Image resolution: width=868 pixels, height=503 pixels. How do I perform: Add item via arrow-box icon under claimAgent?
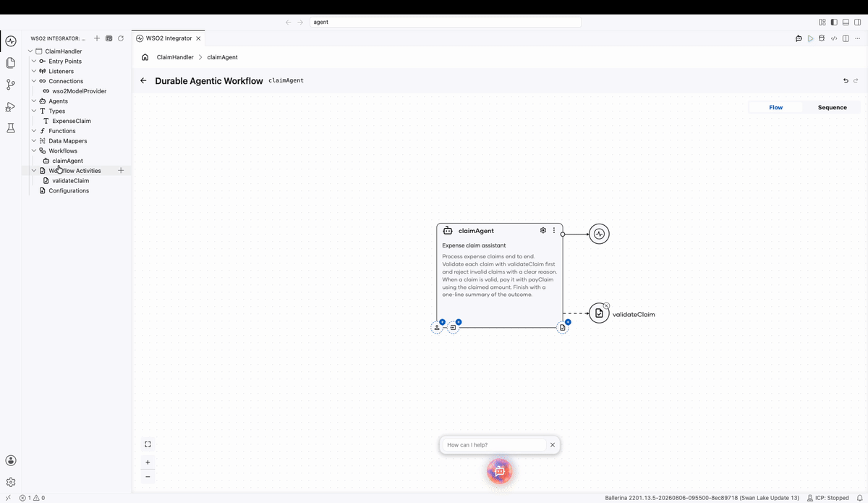454,328
